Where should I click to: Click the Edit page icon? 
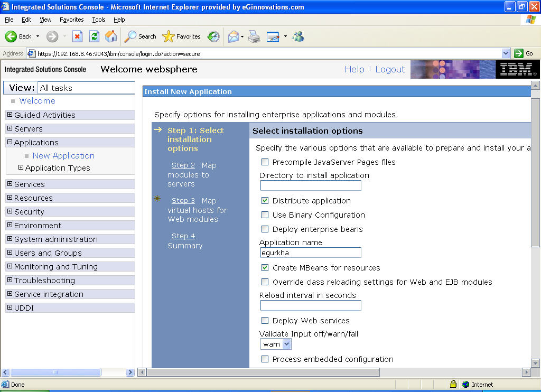pyautogui.click(x=273, y=36)
